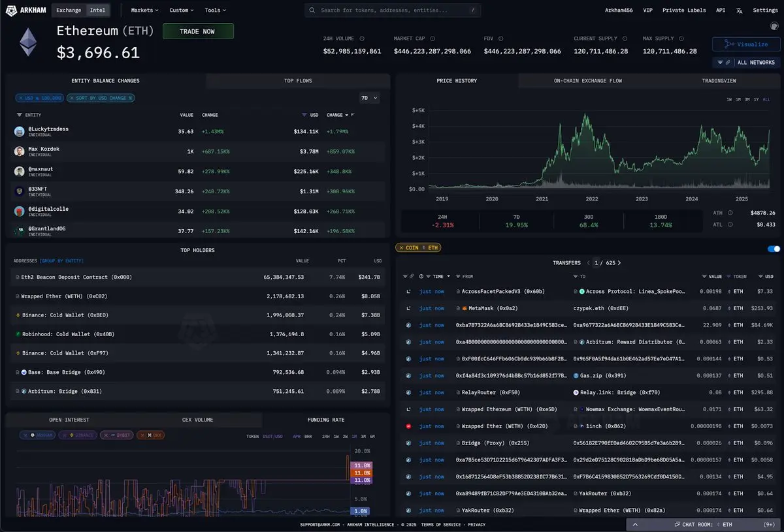The width and height of the screenshot is (784, 532).
Task: Click the info icon beside ATL
Action: point(730,224)
